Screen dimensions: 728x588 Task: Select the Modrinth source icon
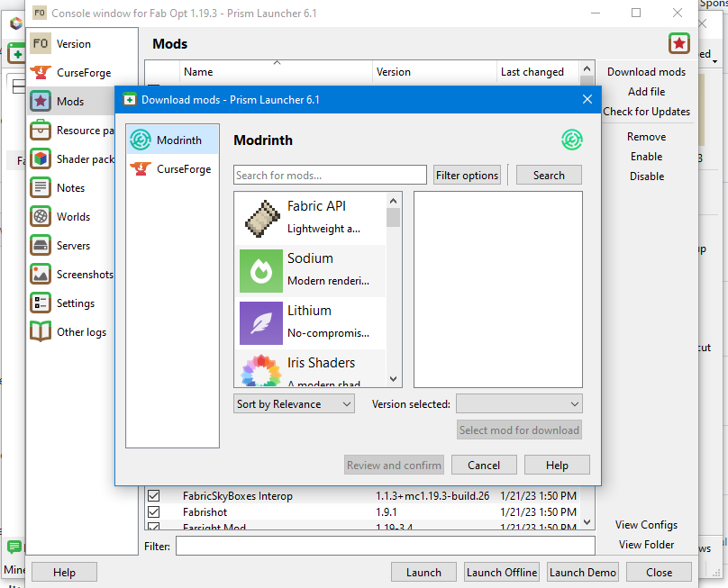point(141,140)
